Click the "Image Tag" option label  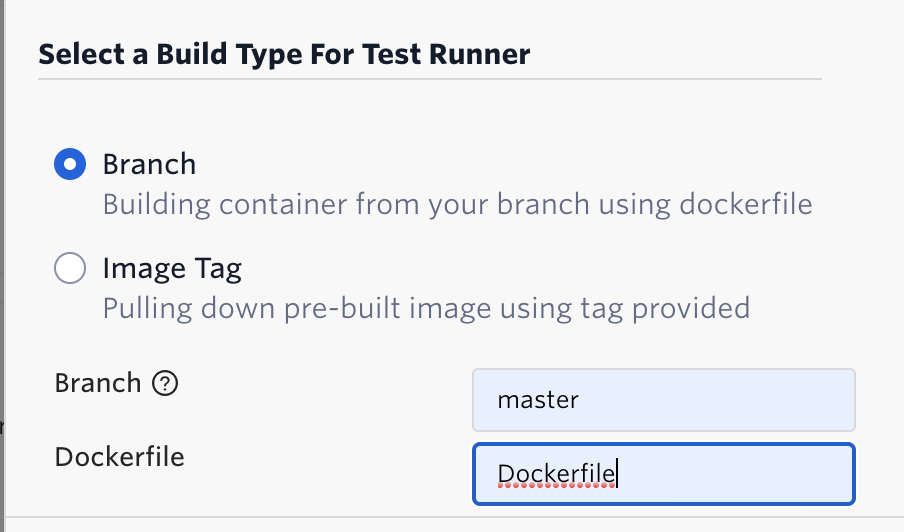pos(172,269)
